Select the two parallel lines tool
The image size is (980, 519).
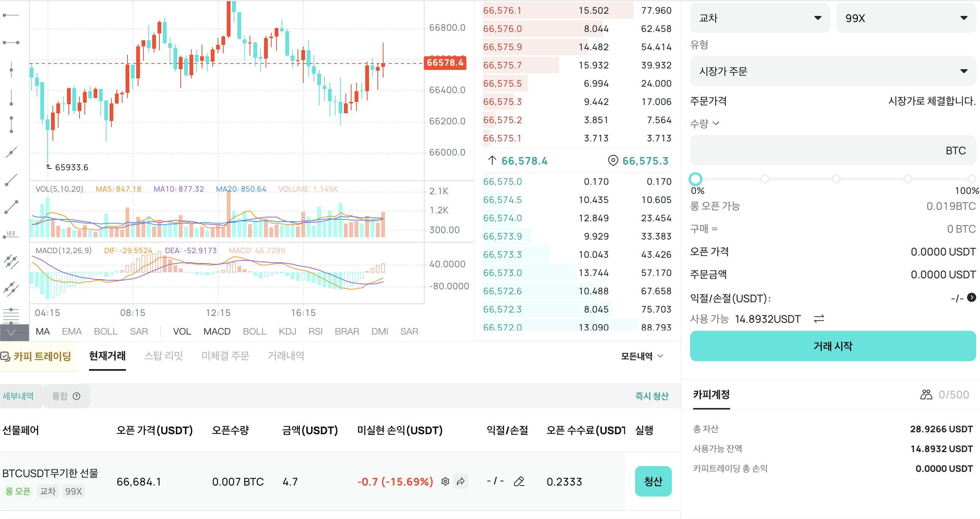click(x=11, y=289)
